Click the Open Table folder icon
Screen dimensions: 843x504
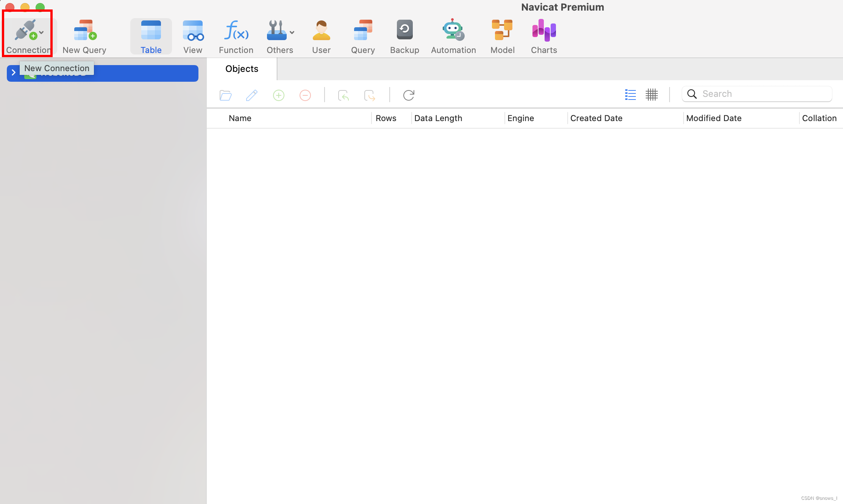pos(225,95)
